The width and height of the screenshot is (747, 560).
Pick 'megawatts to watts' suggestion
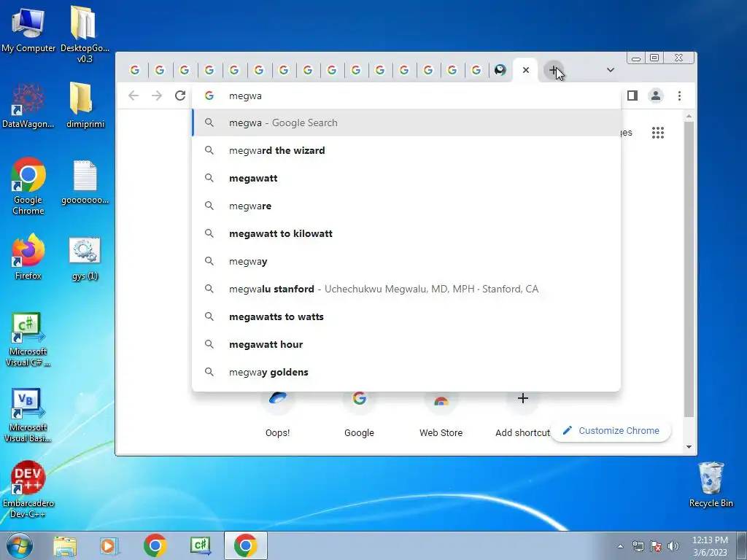(x=406, y=316)
